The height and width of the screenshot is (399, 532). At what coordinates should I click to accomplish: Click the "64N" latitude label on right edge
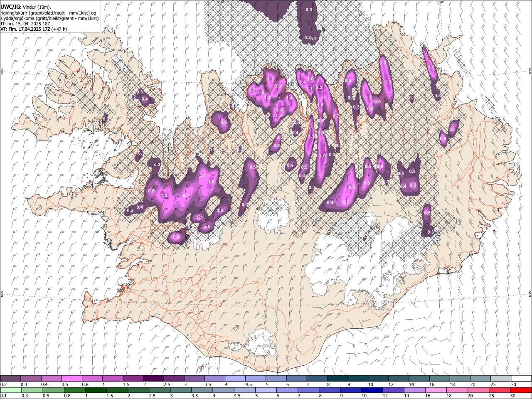coord(530,294)
